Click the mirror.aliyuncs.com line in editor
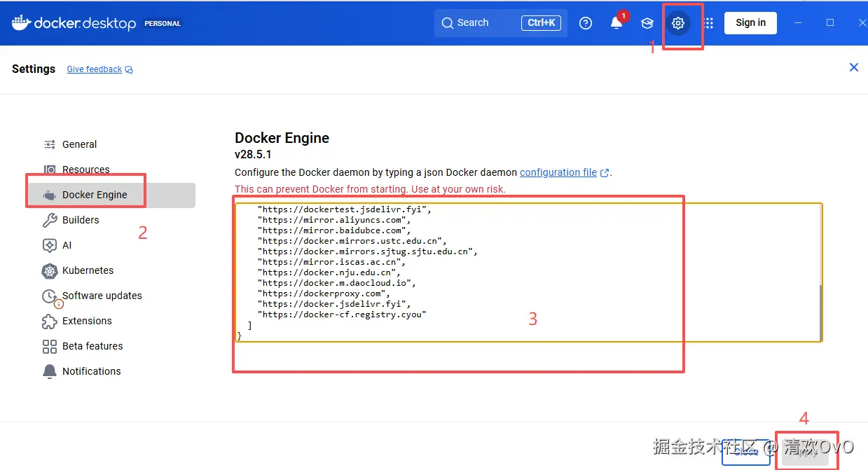The height and width of the screenshot is (470, 868). [333, 220]
